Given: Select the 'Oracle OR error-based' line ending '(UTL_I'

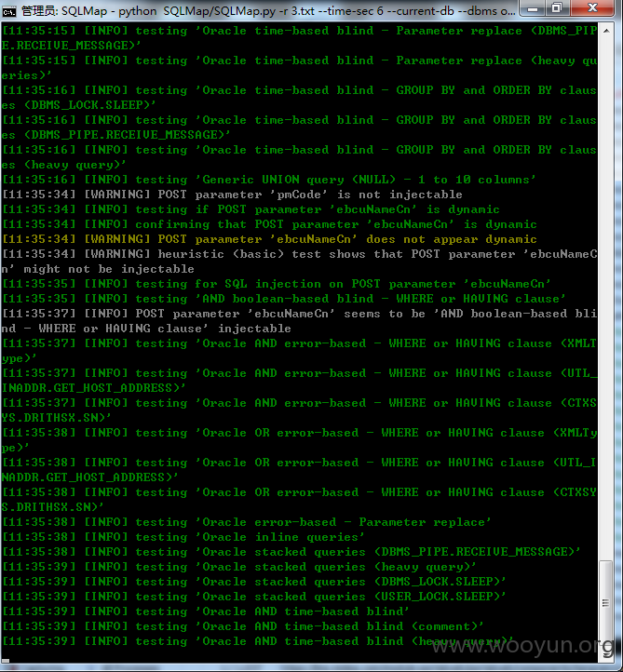Looking at the screenshot, I should click(299, 463).
